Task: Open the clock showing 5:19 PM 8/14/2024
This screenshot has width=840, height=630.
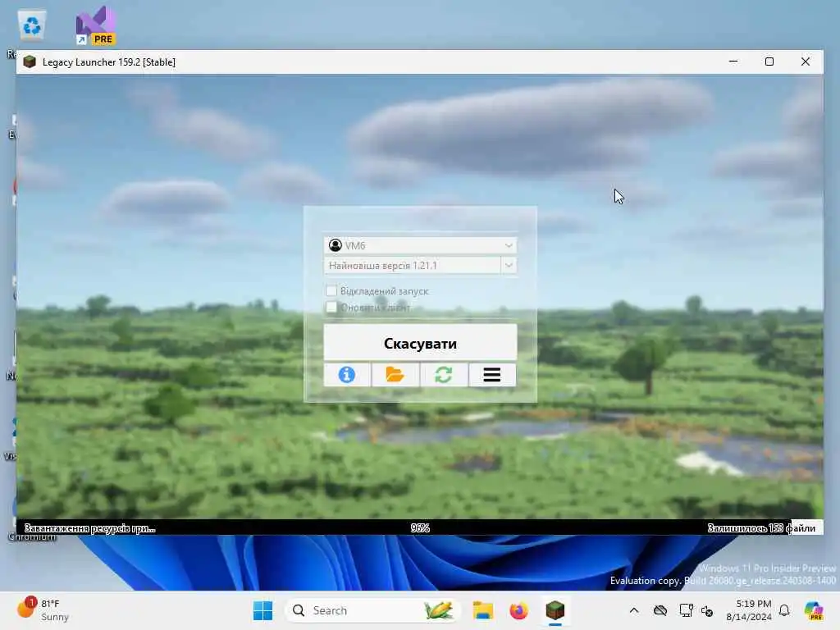Action: click(x=748, y=610)
